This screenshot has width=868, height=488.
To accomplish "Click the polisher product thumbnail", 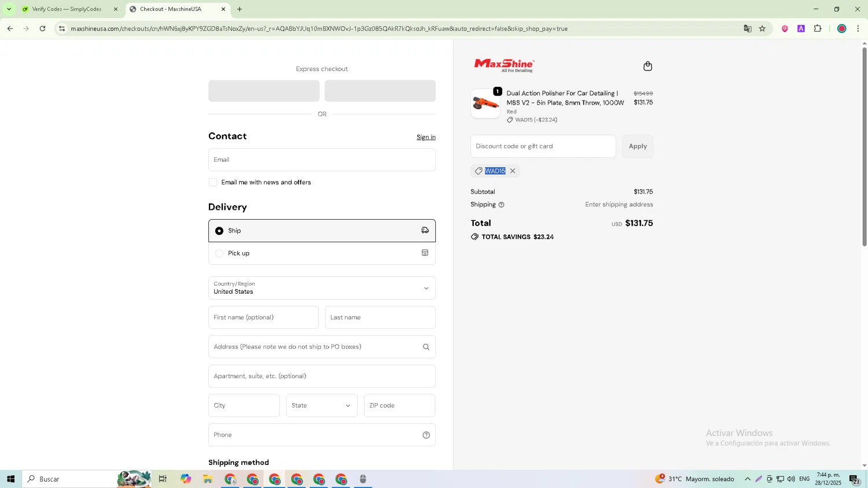I will pos(486,103).
